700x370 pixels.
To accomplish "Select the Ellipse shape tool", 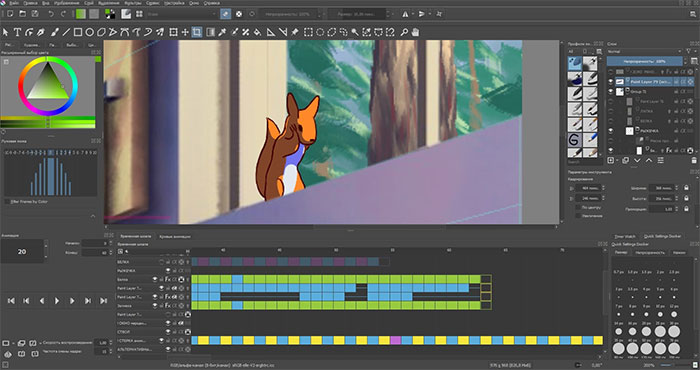I will (89, 32).
